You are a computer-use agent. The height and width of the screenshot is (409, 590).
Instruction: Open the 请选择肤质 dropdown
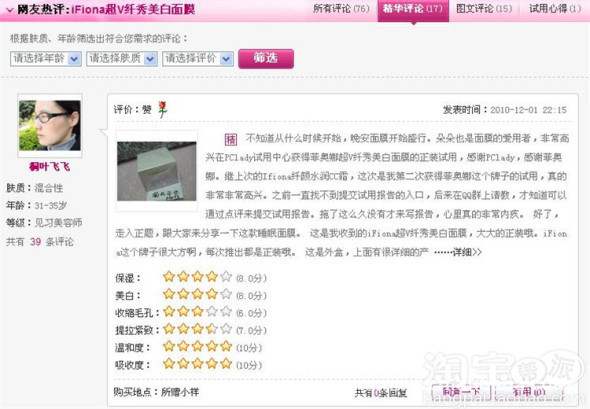(122, 59)
